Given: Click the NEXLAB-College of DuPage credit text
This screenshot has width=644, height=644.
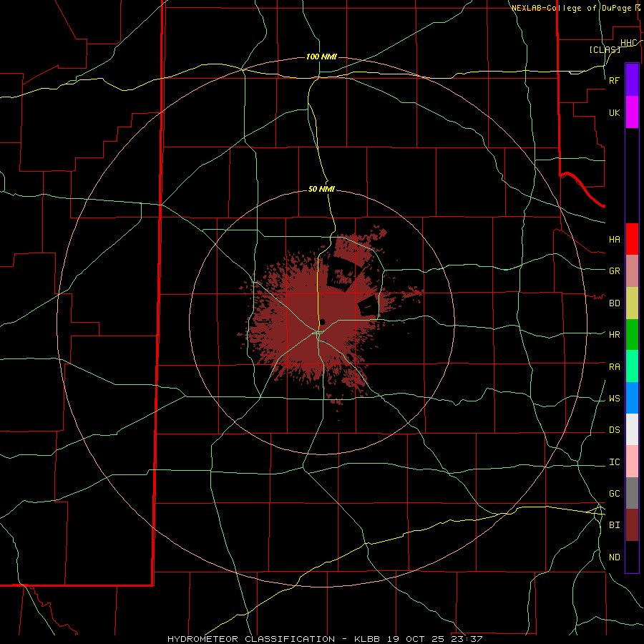Looking at the screenshot, I should pyautogui.click(x=571, y=8).
